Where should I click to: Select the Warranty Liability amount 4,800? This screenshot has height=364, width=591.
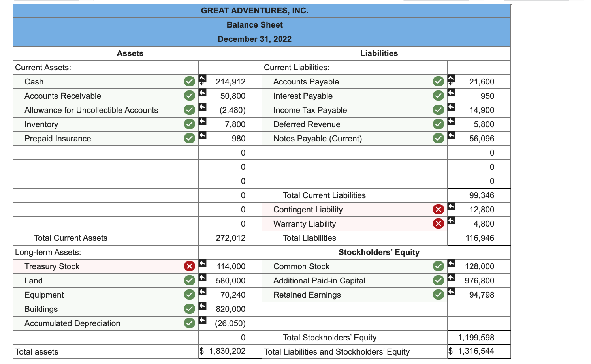(x=479, y=224)
